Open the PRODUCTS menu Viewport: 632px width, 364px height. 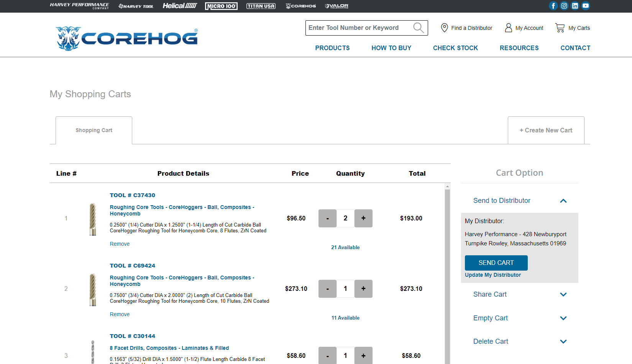point(332,48)
